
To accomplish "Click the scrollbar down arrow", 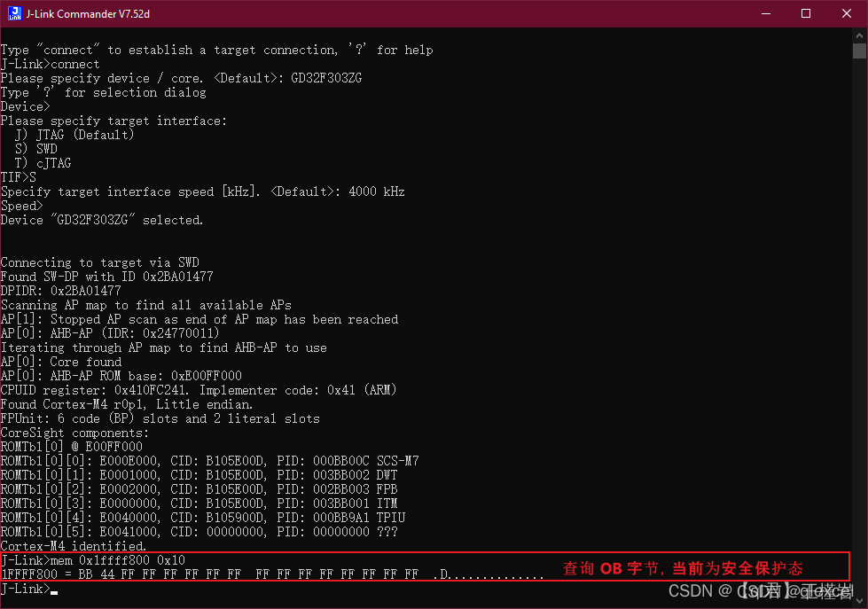I will [859, 601].
